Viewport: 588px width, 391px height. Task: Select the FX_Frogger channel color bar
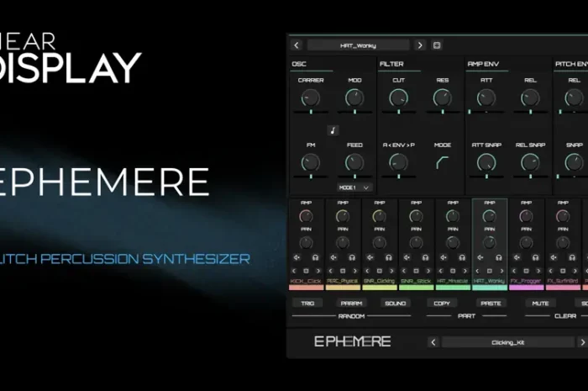pos(526,288)
